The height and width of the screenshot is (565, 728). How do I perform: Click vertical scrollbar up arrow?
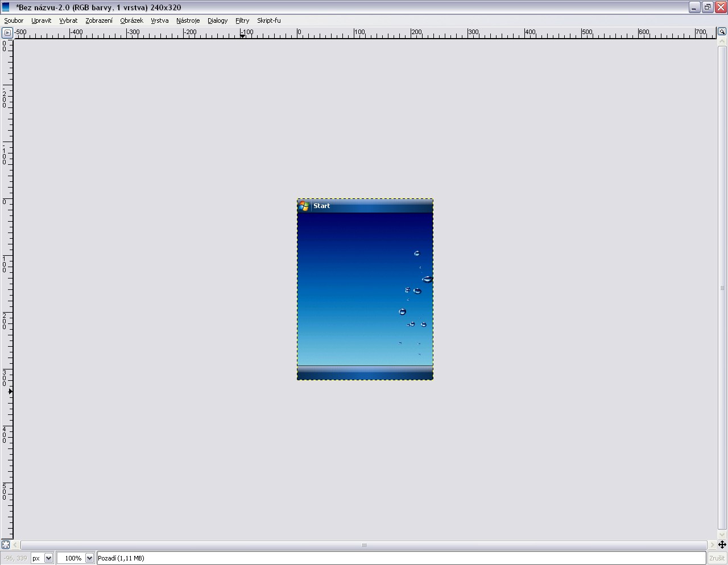(722, 41)
